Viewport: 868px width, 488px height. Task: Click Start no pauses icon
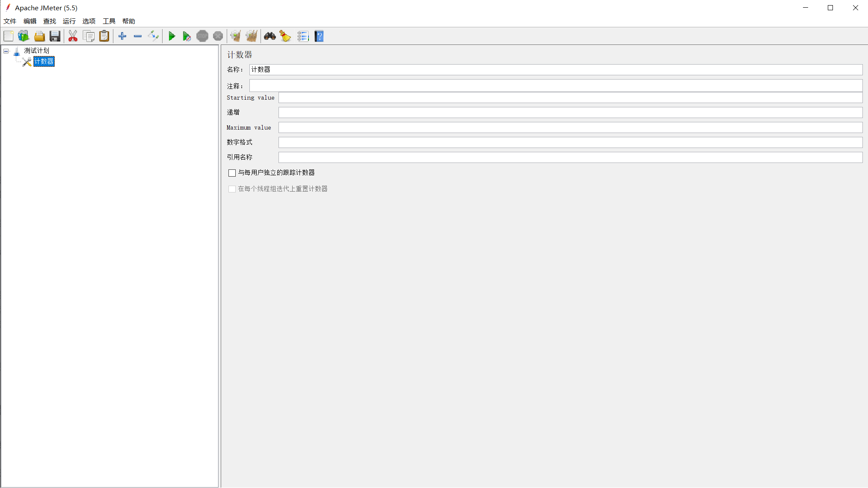pyautogui.click(x=187, y=36)
